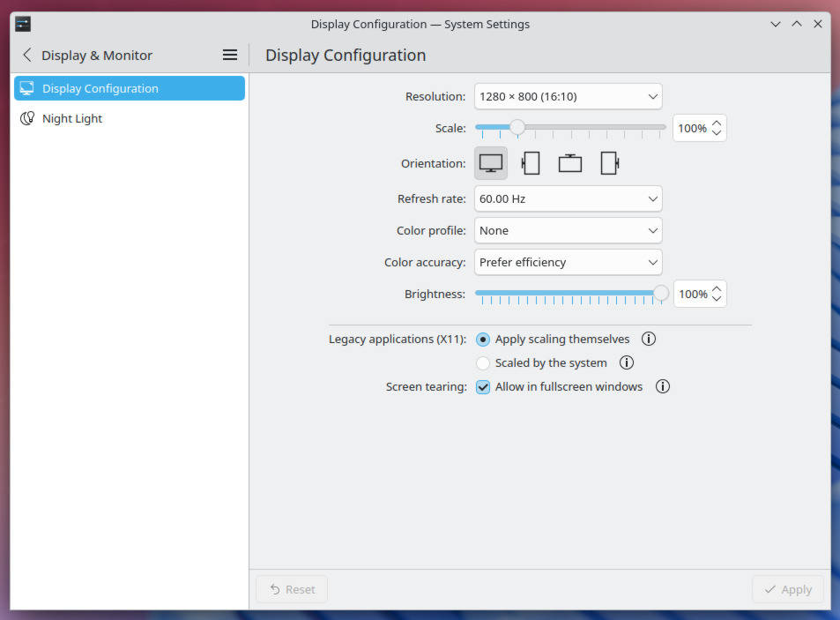Select the Scaled by the system radio button
The width and height of the screenshot is (840, 620).
pos(483,362)
